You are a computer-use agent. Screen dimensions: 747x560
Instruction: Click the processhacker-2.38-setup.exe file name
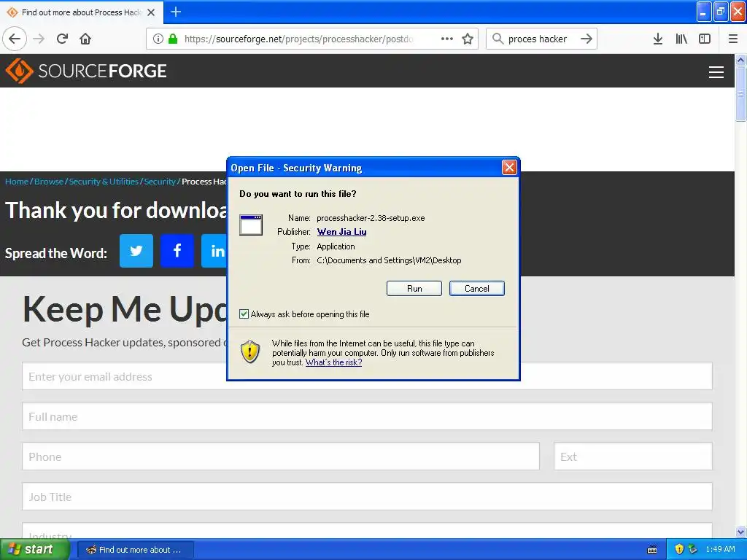371,218
